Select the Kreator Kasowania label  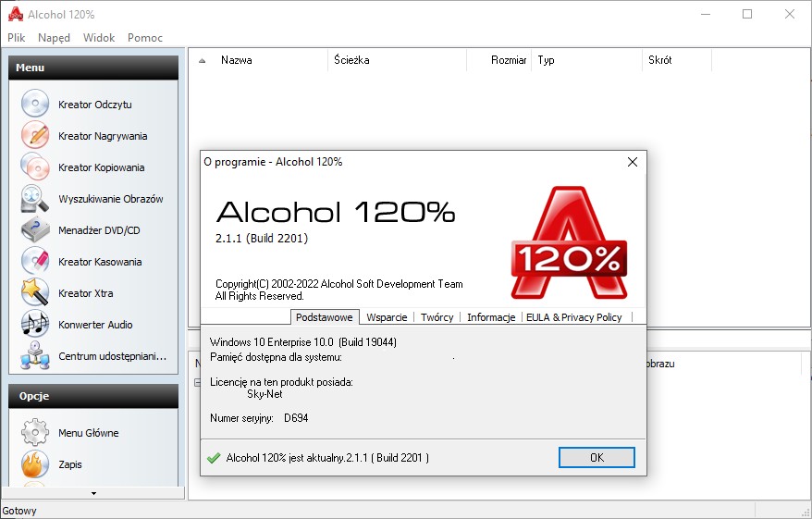click(x=100, y=262)
